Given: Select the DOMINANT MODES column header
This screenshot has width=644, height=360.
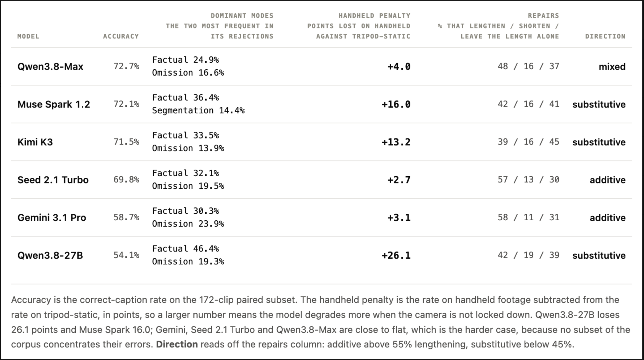Looking at the screenshot, I should click(x=220, y=26).
